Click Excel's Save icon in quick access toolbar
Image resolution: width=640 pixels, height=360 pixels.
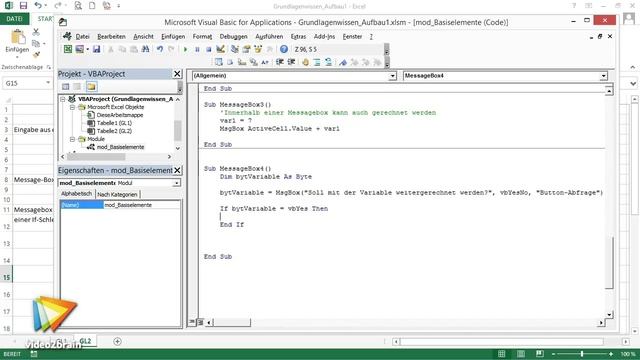23,6
